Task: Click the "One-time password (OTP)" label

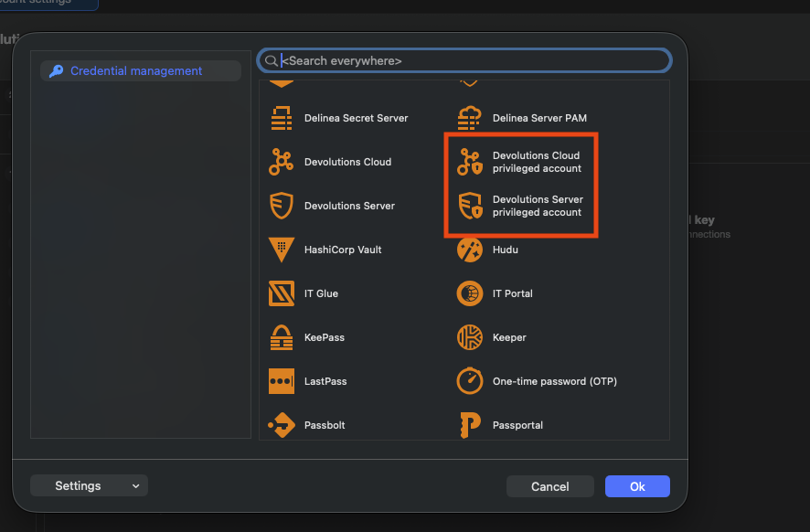Action: 554,382
